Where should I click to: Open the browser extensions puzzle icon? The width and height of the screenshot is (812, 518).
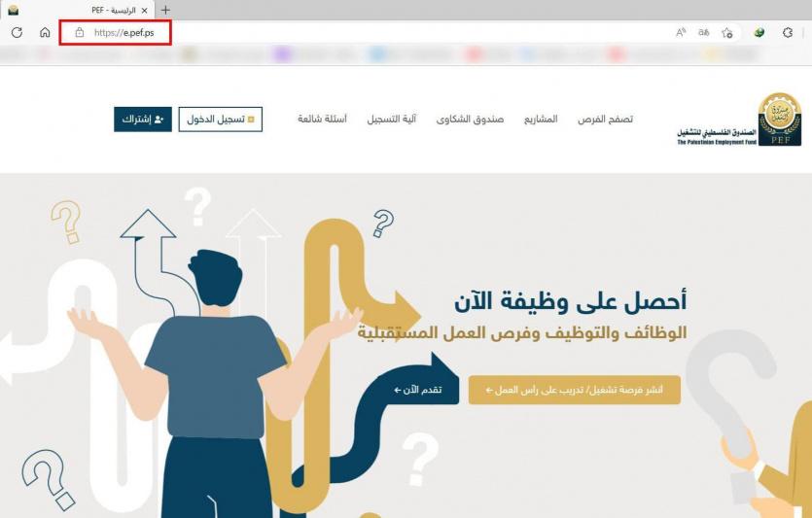(x=788, y=33)
